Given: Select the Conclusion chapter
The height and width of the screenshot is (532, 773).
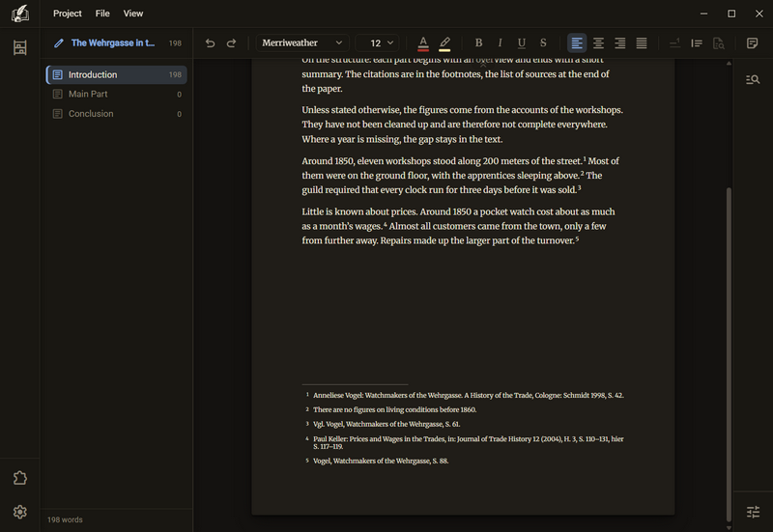Looking at the screenshot, I should click(117, 114).
